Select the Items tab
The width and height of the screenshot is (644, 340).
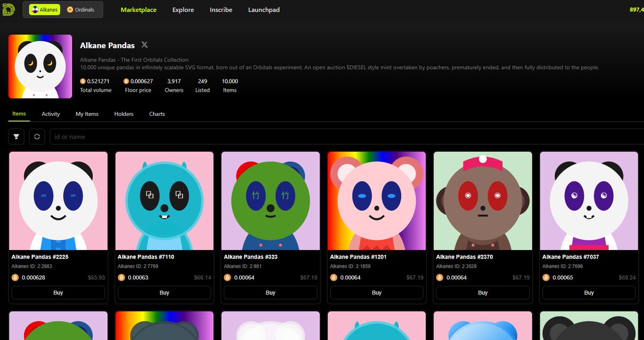tap(19, 114)
